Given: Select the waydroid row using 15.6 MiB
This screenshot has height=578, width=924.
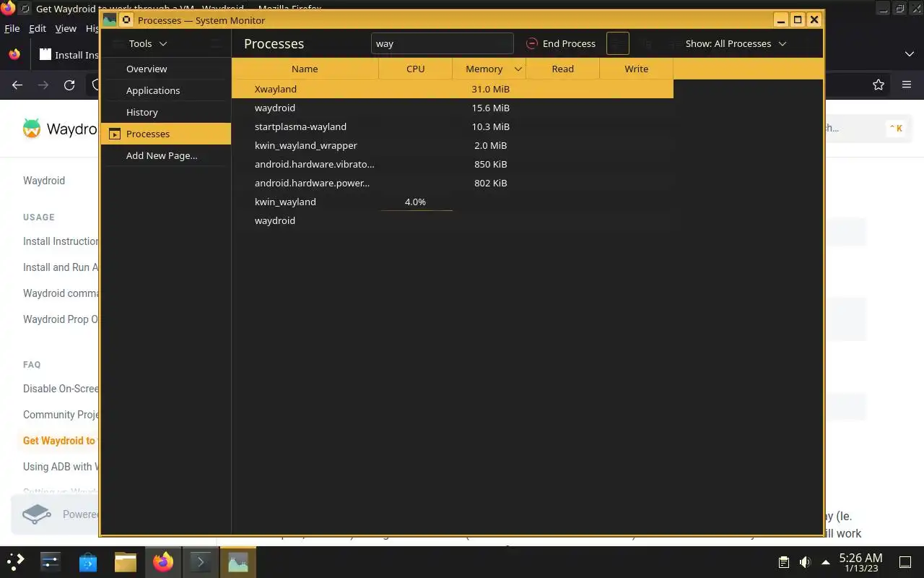Looking at the screenshot, I should pyautogui.click(x=453, y=108).
